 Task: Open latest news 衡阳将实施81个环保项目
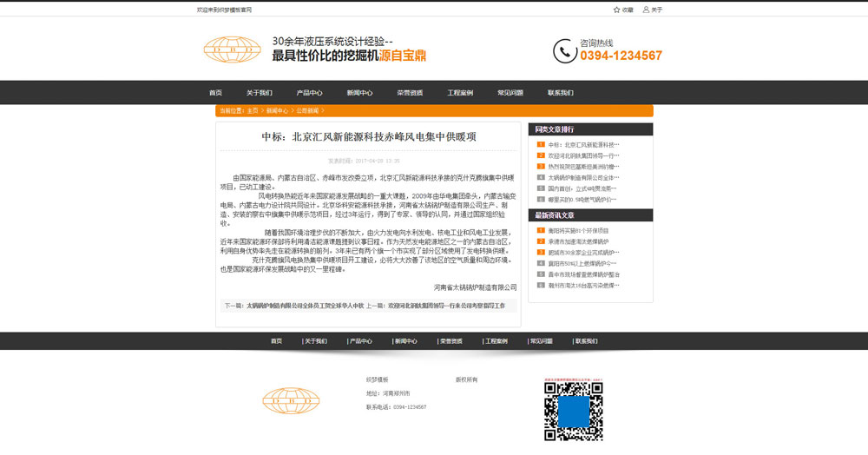[578, 230]
